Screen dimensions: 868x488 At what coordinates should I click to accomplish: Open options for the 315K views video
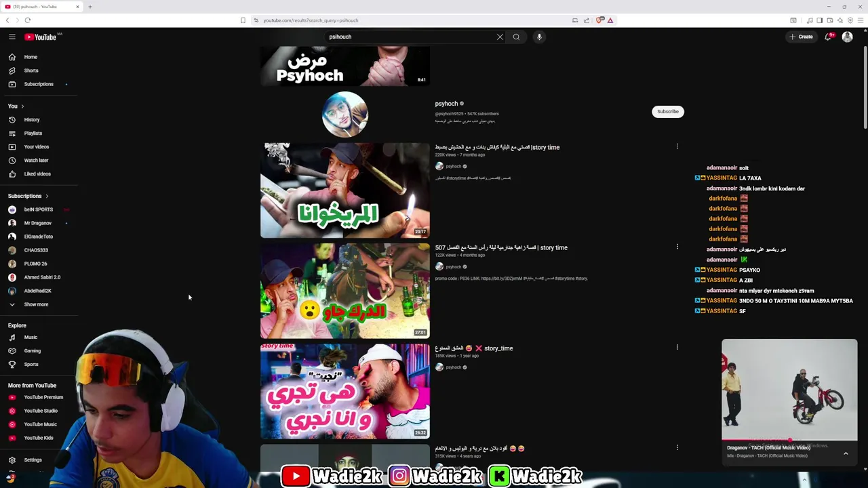point(677,447)
